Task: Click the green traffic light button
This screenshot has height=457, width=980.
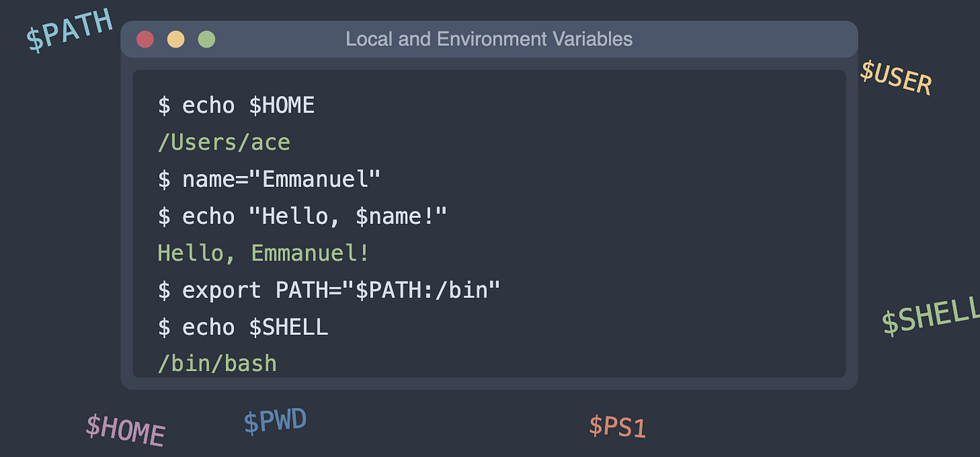Action: coord(206,39)
